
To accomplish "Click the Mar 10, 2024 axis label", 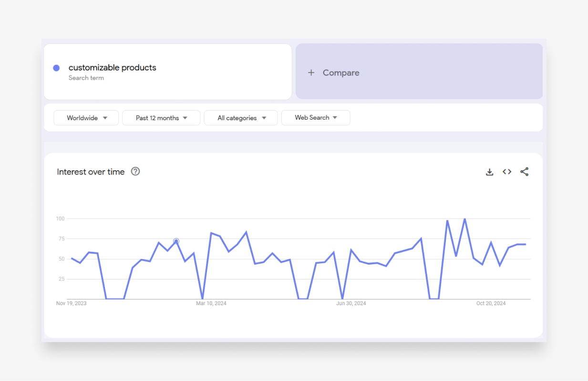I will coord(211,303).
